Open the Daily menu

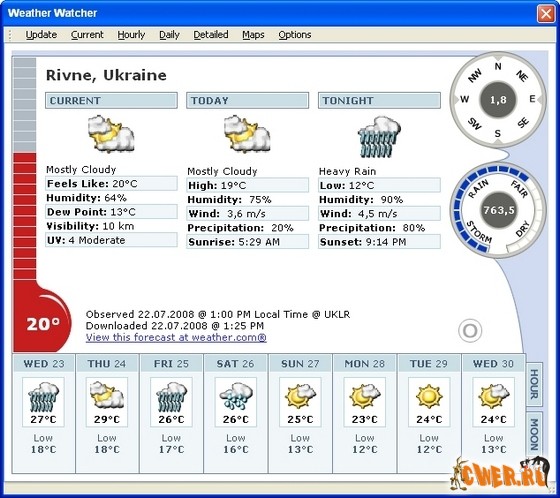tap(169, 35)
